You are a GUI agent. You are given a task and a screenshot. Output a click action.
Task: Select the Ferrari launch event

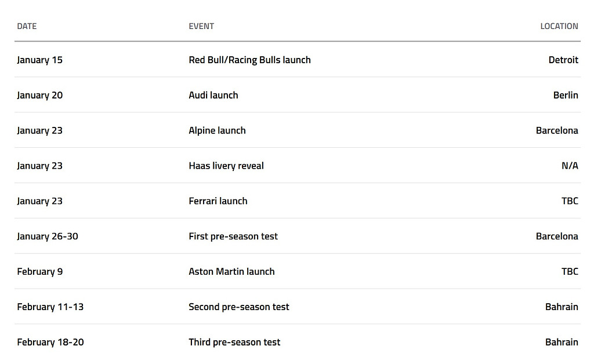218,201
